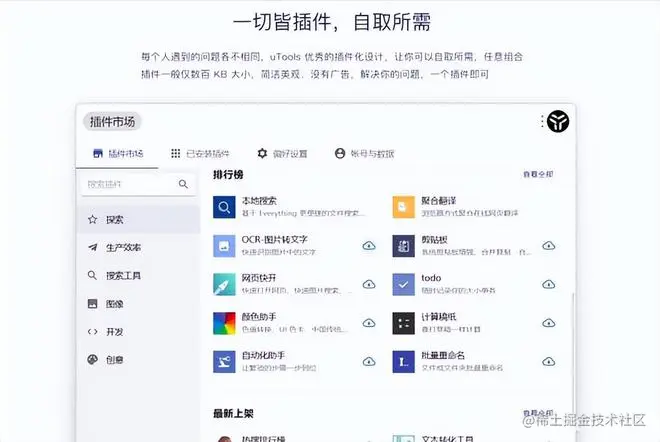This screenshot has width=660, height=442.
Task: Open the 网页快开 title text
Action: 259,278
